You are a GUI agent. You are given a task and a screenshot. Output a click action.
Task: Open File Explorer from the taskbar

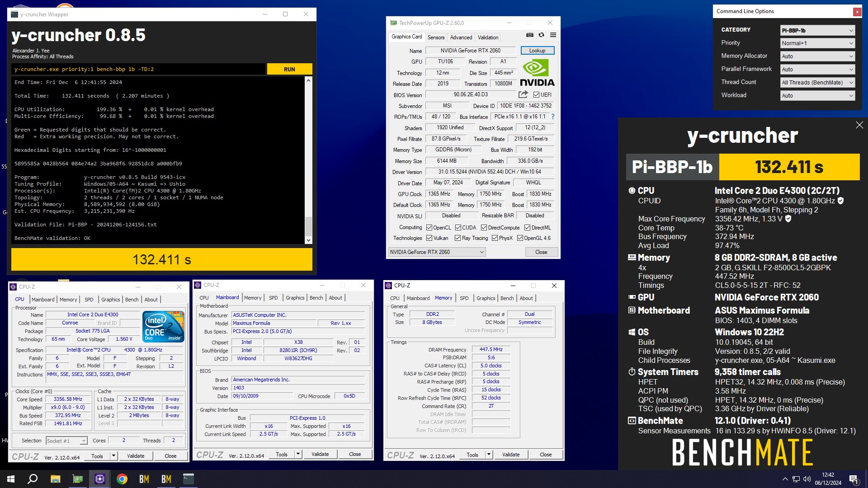coord(55,479)
